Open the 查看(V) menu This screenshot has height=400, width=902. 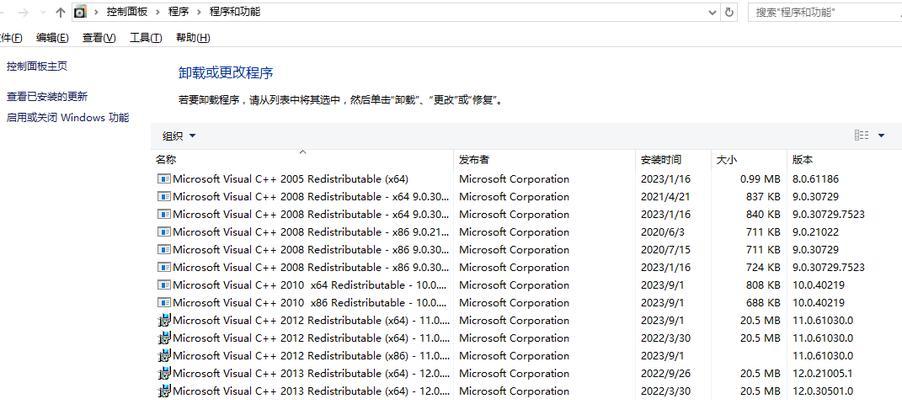(99, 38)
